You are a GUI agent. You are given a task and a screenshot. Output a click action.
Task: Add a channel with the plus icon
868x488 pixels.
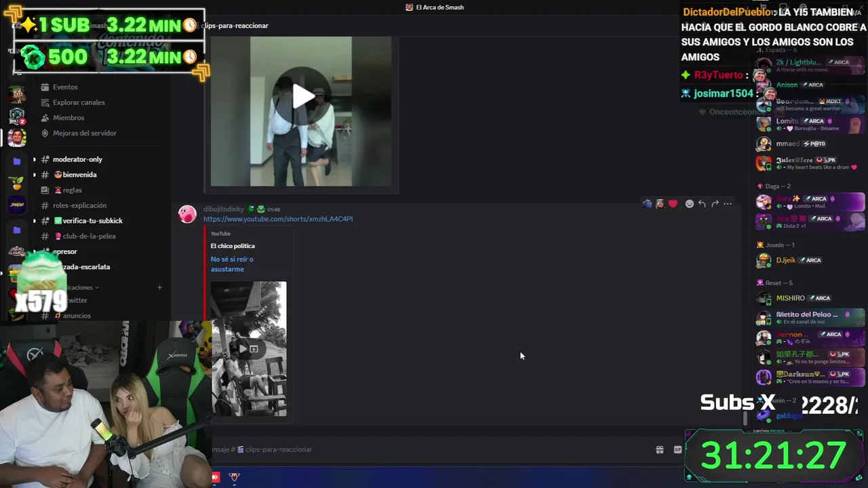click(159, 287)
